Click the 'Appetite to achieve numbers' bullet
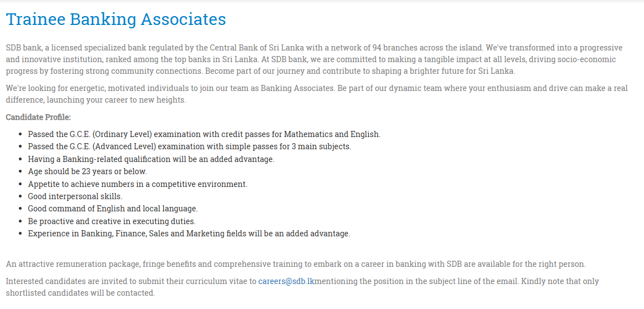 pos(138,184)
